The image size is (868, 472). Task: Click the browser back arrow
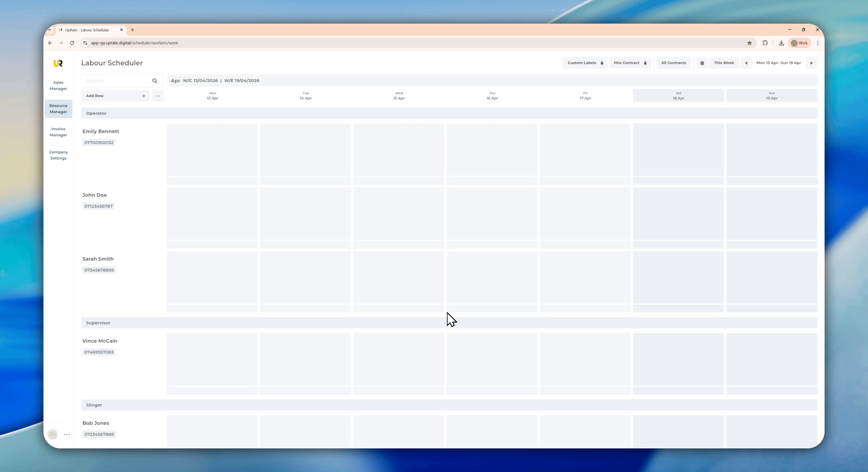click(x=50, y=43)
